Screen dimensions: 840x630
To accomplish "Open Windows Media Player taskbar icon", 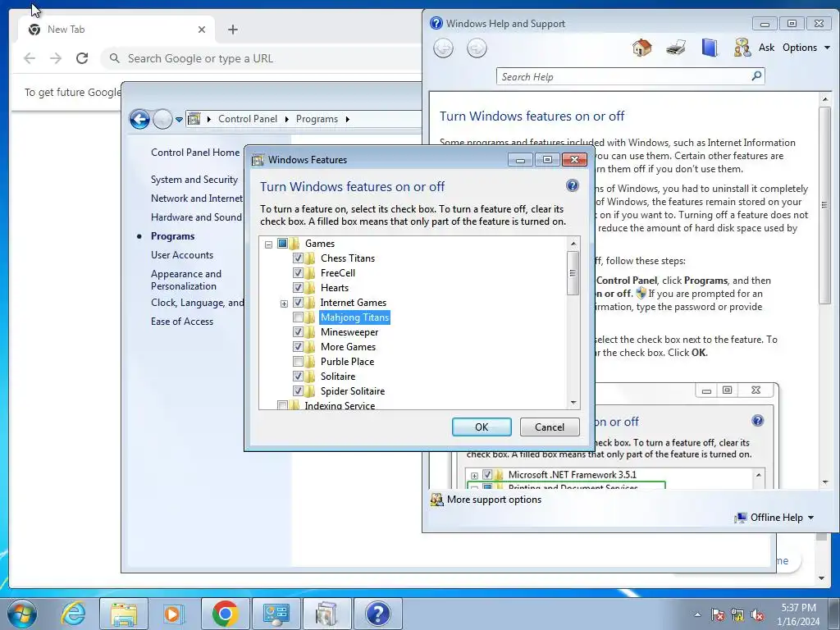I will [x=174, y=614].
